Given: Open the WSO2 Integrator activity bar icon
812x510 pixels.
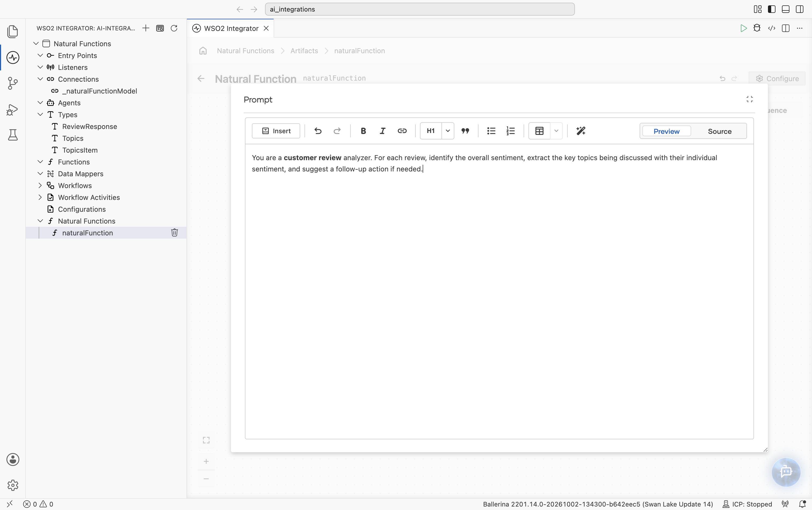Looking at the screenshot, I should 13,57.
